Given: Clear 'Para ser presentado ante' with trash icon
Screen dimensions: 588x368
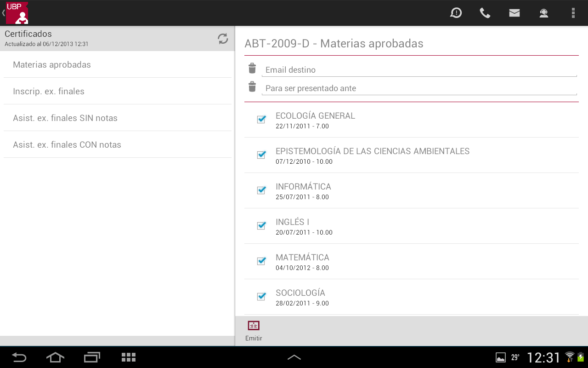Looking at the screenshot, I should click(252, 87).
